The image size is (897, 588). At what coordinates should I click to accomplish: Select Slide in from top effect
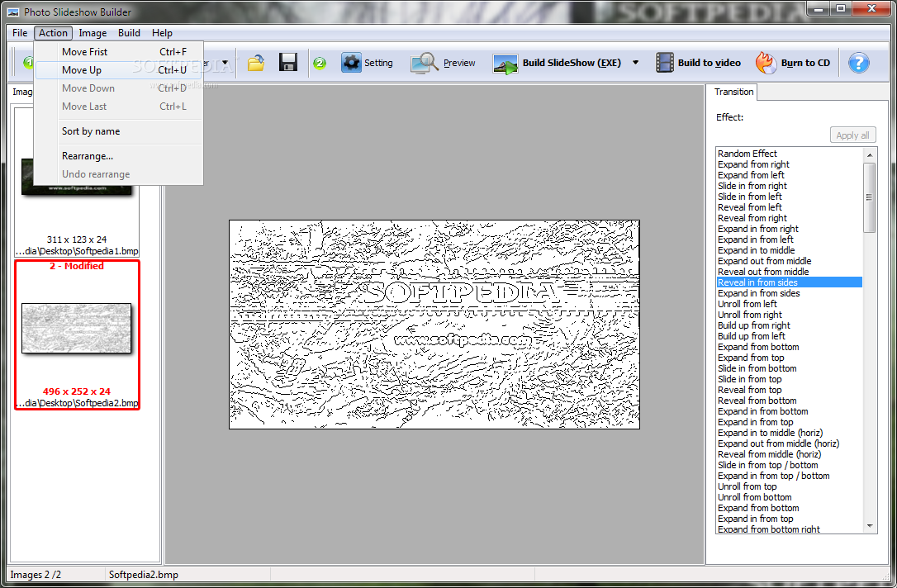point(789,379)
